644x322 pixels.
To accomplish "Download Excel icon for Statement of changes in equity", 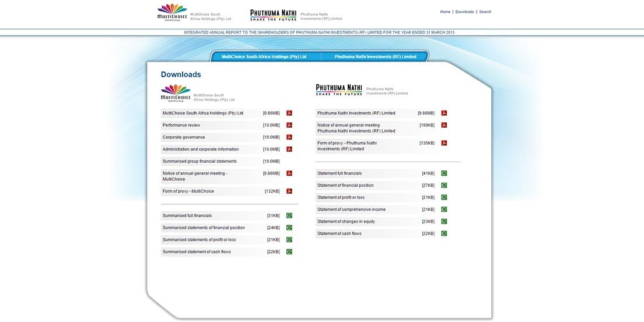I will [x=444, y=221].
